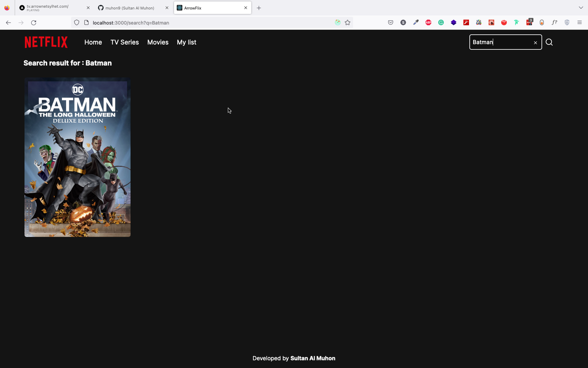Navigate to TV Series section

[x=124, y=42]
